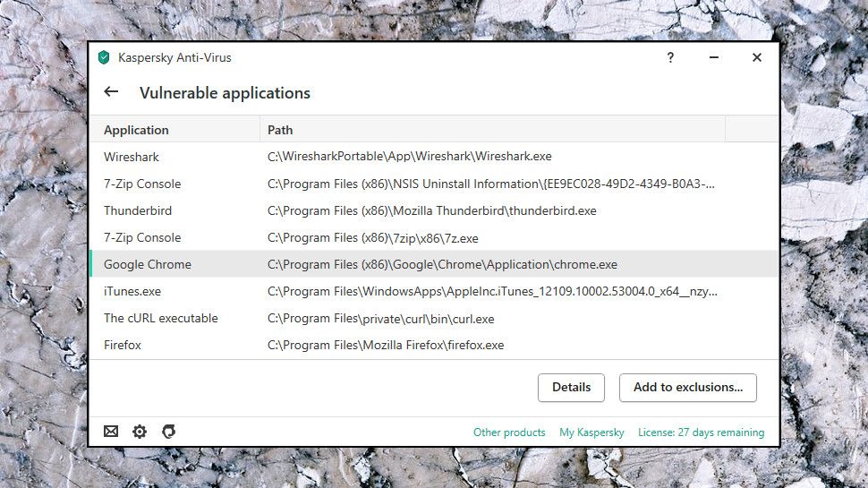
Task: Select the iTunes.exe row
Action: (x=434, y=291)
